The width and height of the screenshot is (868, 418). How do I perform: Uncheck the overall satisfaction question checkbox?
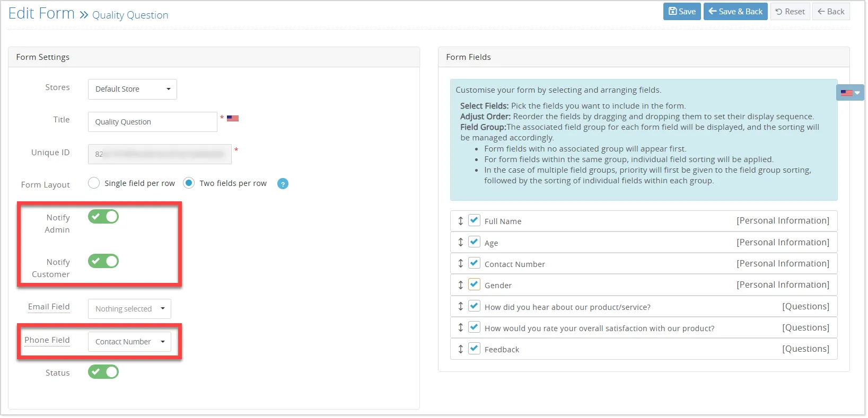pyautogui.click(x=475, y=327)
